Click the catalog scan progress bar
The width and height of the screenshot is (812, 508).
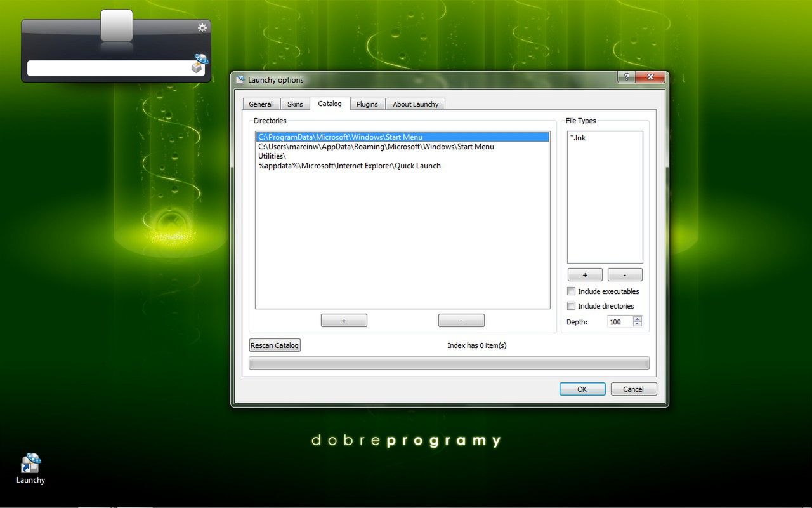(449, 363)
